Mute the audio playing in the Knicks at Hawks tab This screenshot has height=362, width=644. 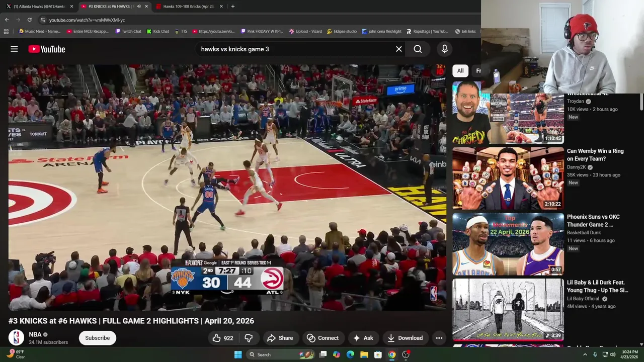pos(138,7)
